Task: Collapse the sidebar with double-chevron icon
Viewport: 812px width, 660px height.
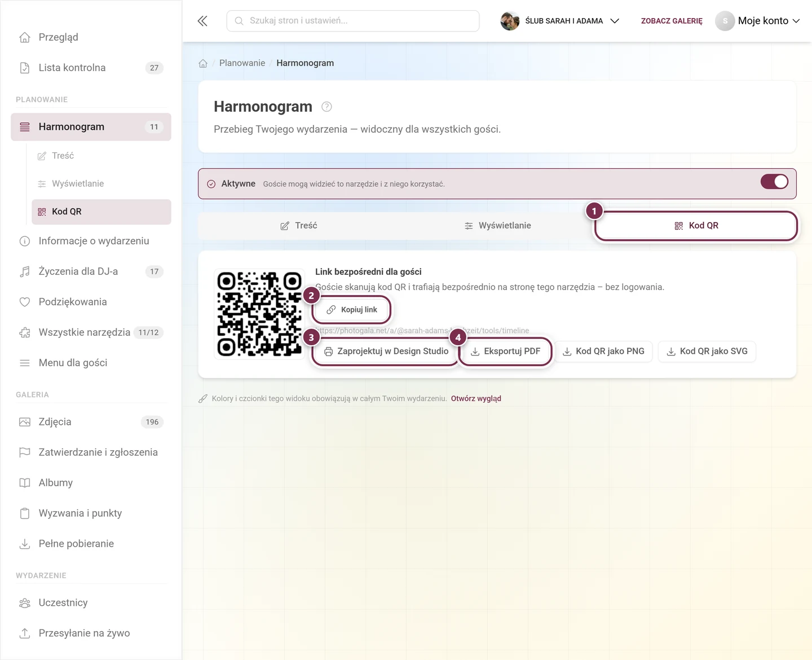Action: (202, 21)
